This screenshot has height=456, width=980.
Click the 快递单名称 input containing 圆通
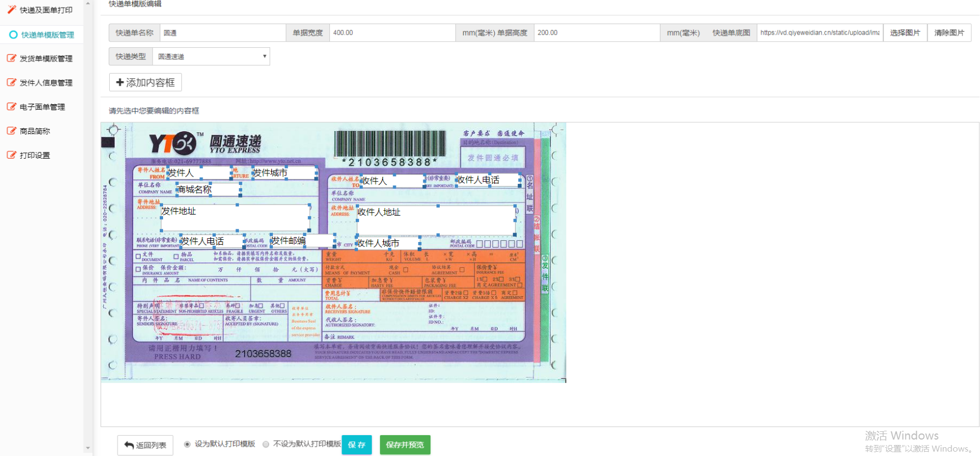(223, 33)
